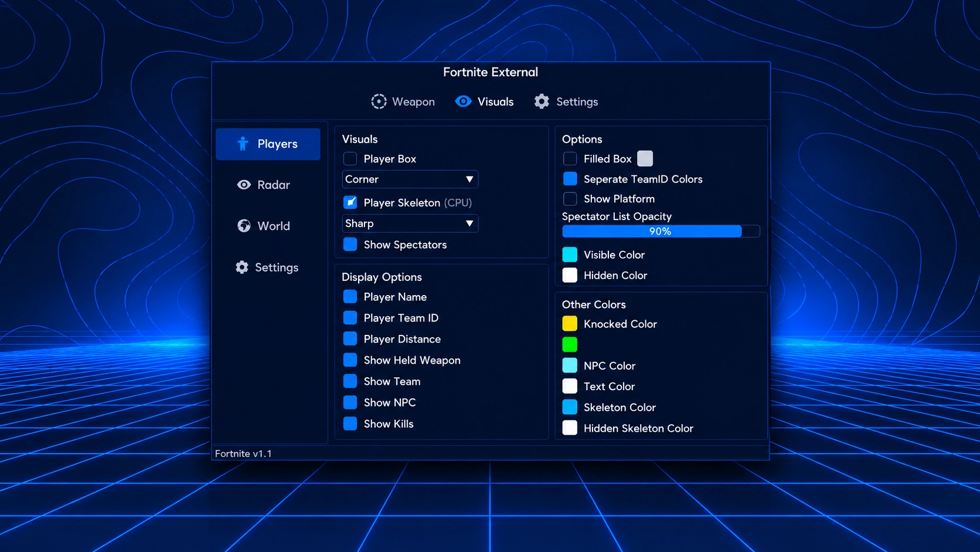980x552 pixels.
Task: Open the Sharp skeleton style dropdown
Action: pos(410,223)
